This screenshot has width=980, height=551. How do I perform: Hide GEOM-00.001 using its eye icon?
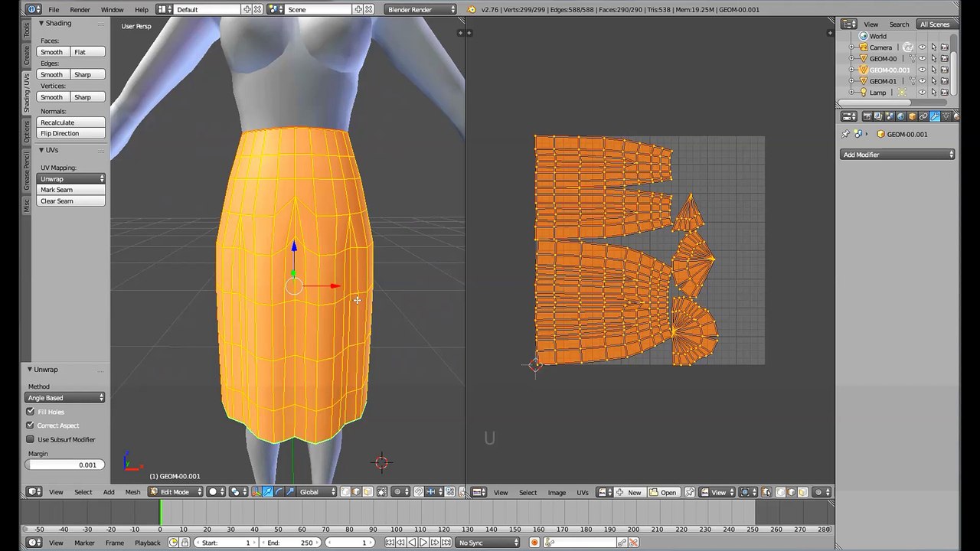[x=922, y=70]
